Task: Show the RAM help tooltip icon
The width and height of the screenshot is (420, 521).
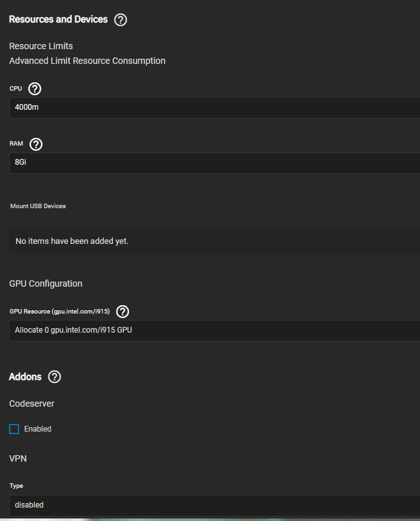Action: [x=36, y=144]
